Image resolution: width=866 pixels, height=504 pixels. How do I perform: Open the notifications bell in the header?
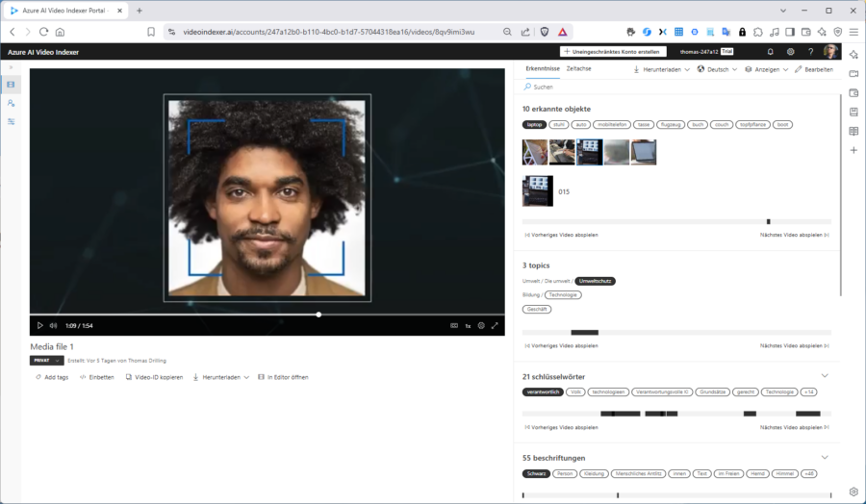click(770, 52)
